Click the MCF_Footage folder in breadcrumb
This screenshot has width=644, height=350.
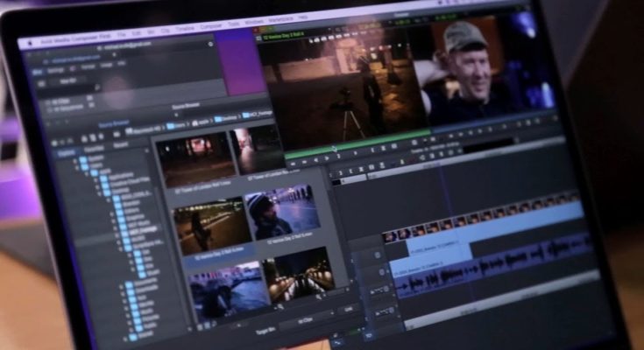(256, 115)
